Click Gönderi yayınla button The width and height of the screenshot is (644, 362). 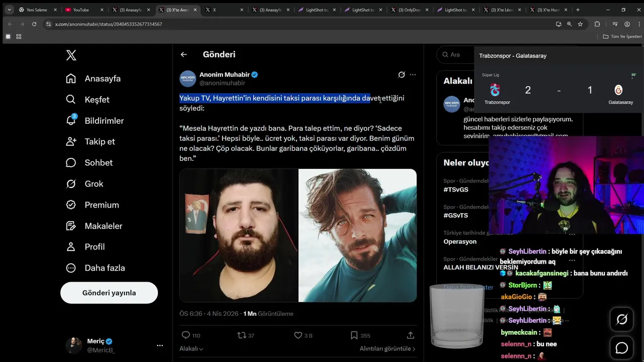(x=109, y=293)
